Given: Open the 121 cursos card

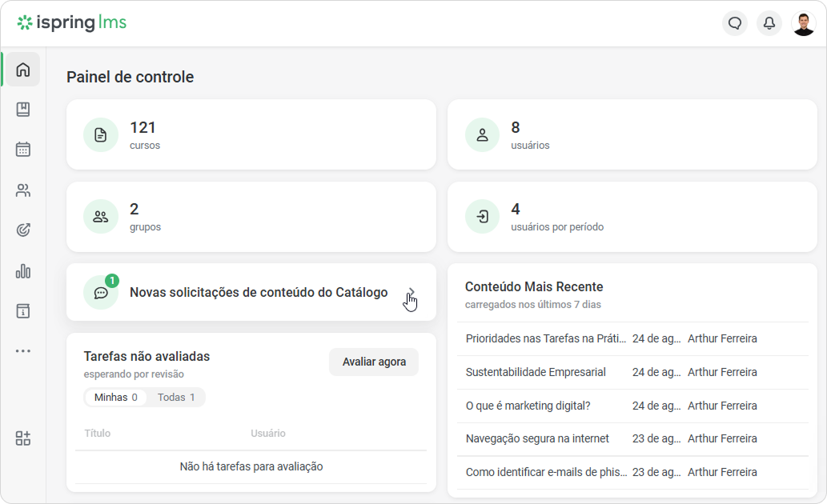Looking at the screenshot, I should (x=251, y=134).
